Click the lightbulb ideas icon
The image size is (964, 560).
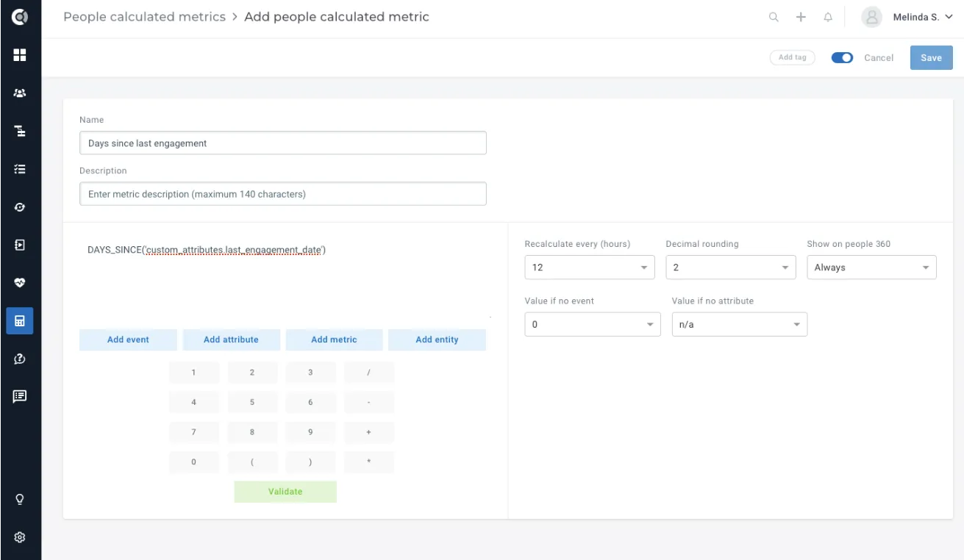[x=20, y=499]
